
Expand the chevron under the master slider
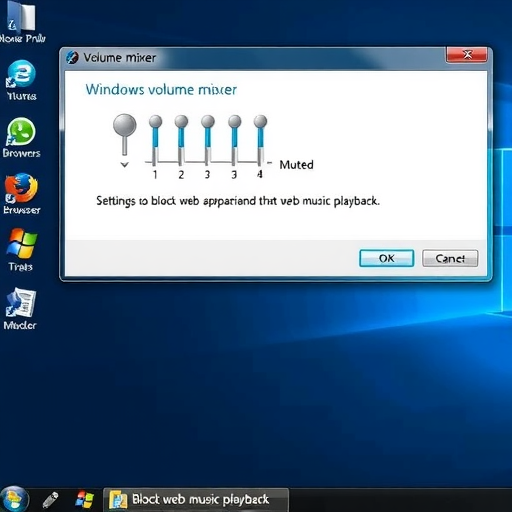125,164
